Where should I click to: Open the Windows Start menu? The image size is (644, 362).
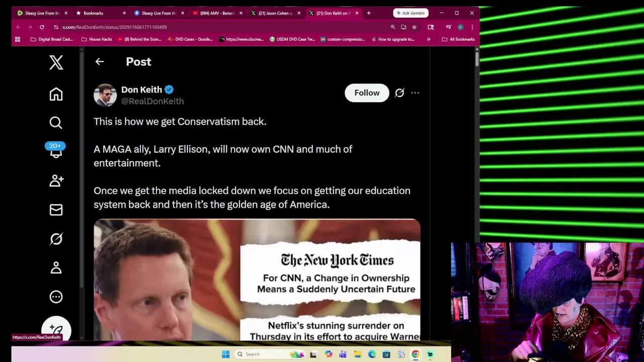click(225, 354)
